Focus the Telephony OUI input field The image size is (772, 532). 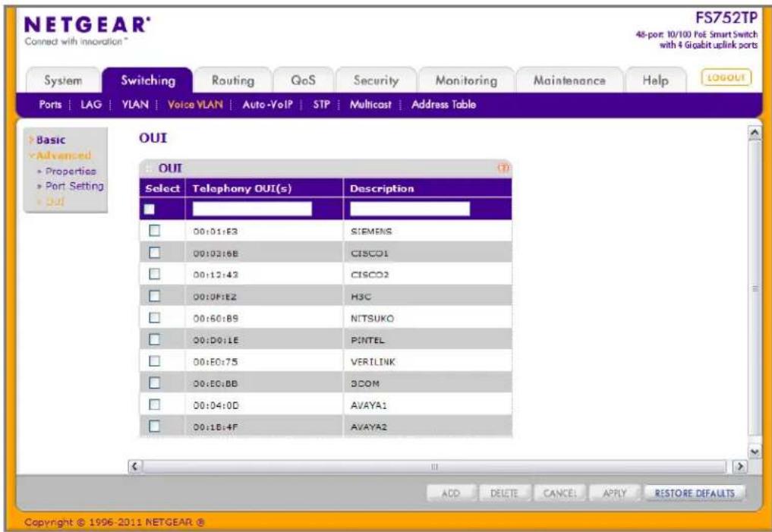click(x=252, y=209)
